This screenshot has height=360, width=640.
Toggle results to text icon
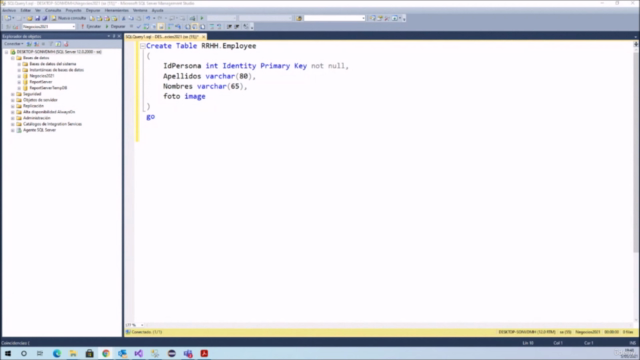[187, 27]
